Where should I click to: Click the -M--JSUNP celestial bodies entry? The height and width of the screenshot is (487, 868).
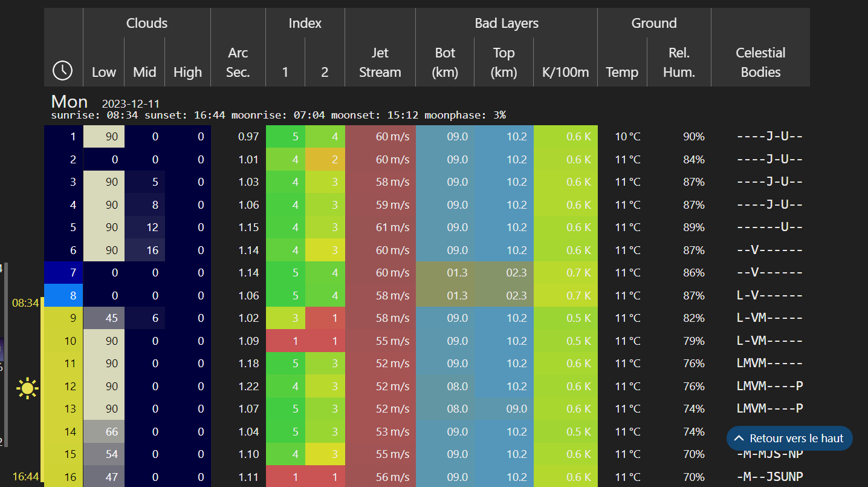pyautogui.click(x=769, y=477)
